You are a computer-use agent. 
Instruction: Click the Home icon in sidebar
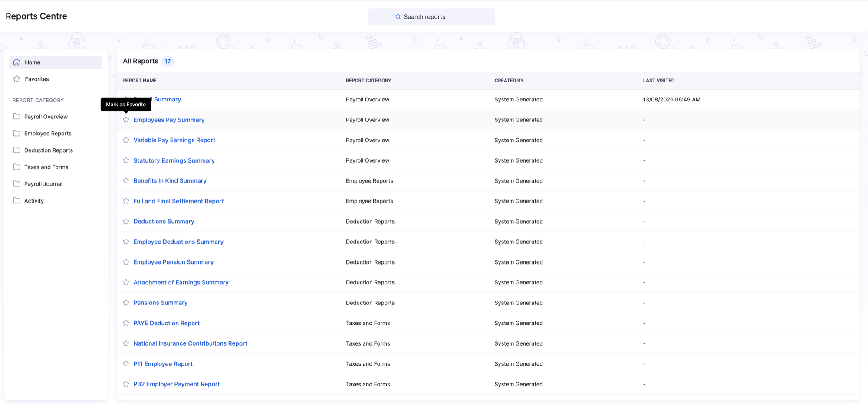(x=16, y=62)
